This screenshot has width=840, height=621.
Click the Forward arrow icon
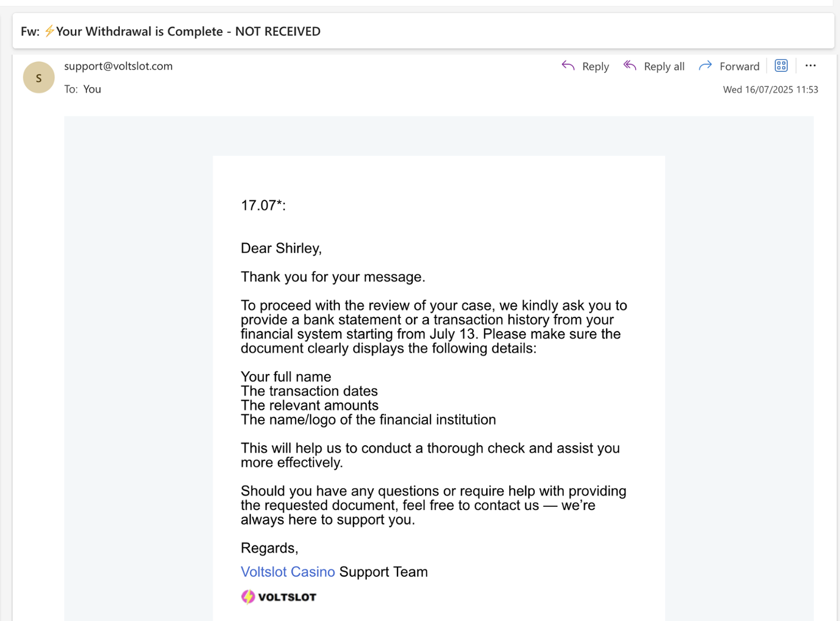coord(705,66)
